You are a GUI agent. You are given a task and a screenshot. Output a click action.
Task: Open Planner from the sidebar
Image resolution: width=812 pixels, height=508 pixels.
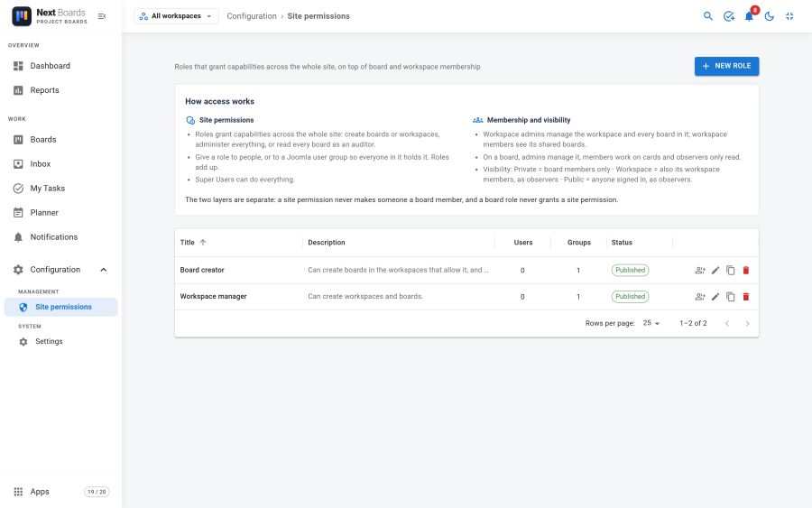pyautogui.click(x=61, y=212)
